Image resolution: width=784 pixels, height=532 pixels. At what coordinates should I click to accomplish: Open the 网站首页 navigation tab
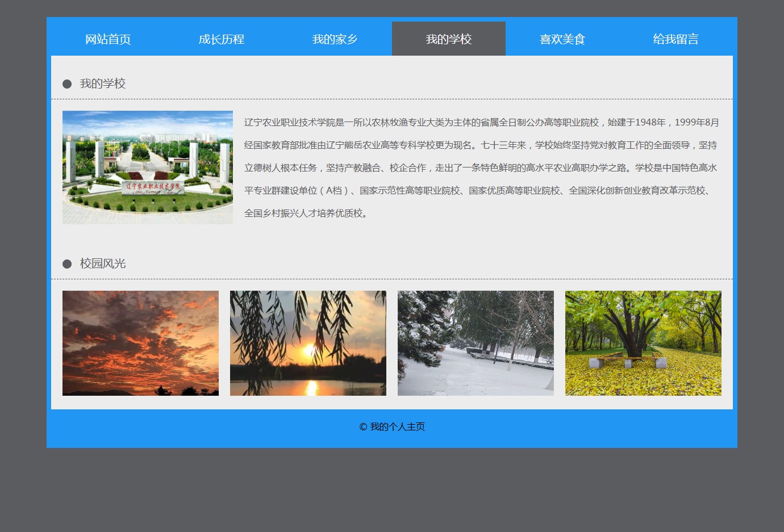[x=108, y=39]
